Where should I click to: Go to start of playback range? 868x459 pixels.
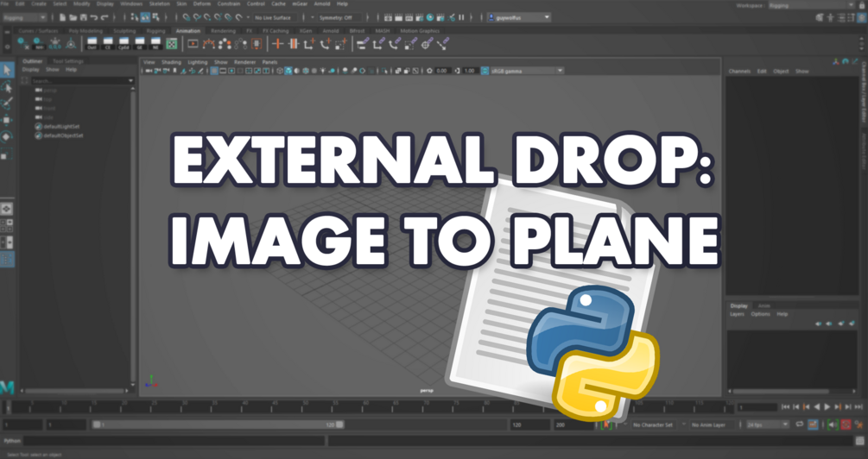(785, 407)
